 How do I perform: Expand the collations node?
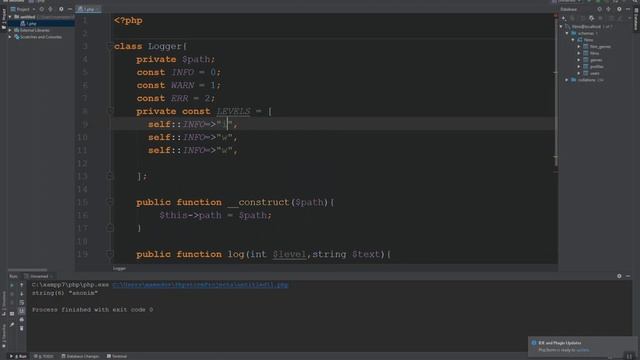(x=567, y=80)
